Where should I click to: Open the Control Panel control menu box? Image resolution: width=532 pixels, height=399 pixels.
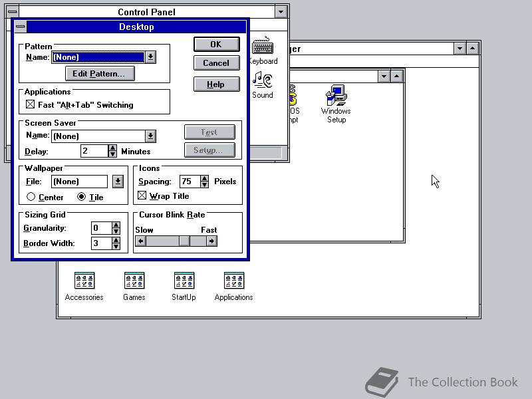click(13, 12)
